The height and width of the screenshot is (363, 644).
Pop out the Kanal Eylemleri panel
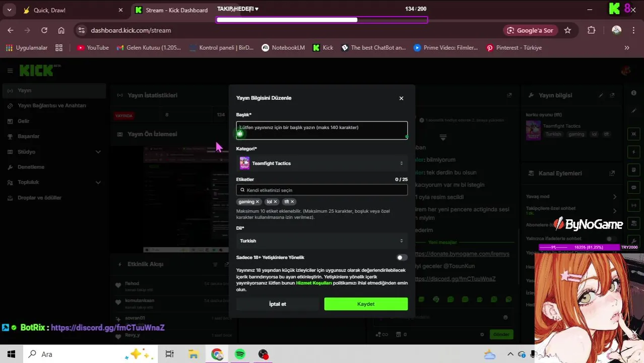coord(612,173)
